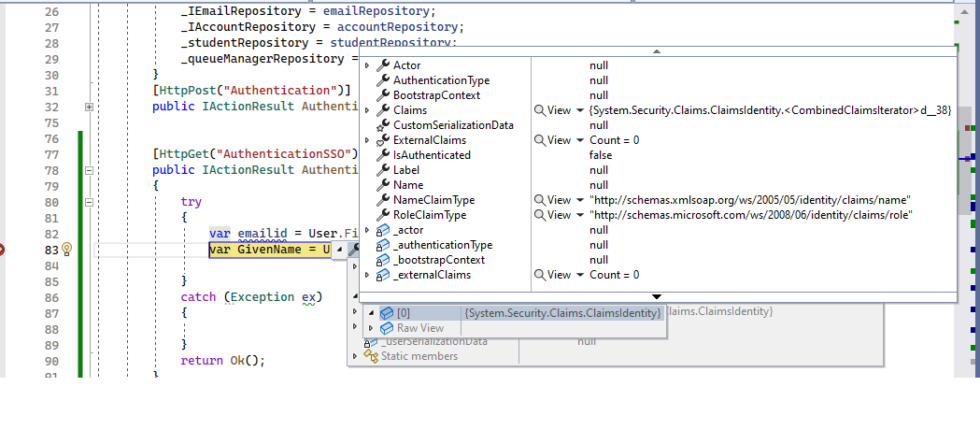Click the ExternalClaims property icon

click(382, 140)
